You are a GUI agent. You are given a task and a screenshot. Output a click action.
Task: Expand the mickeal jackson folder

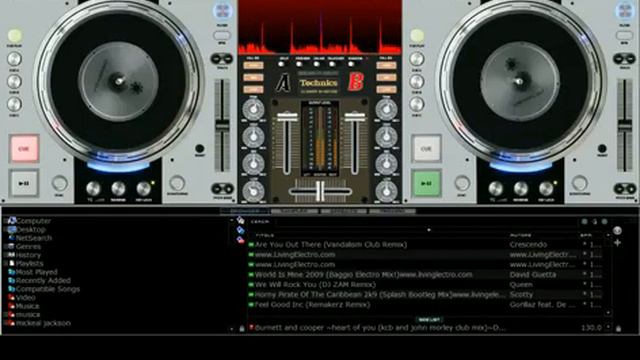coord(5,323)
